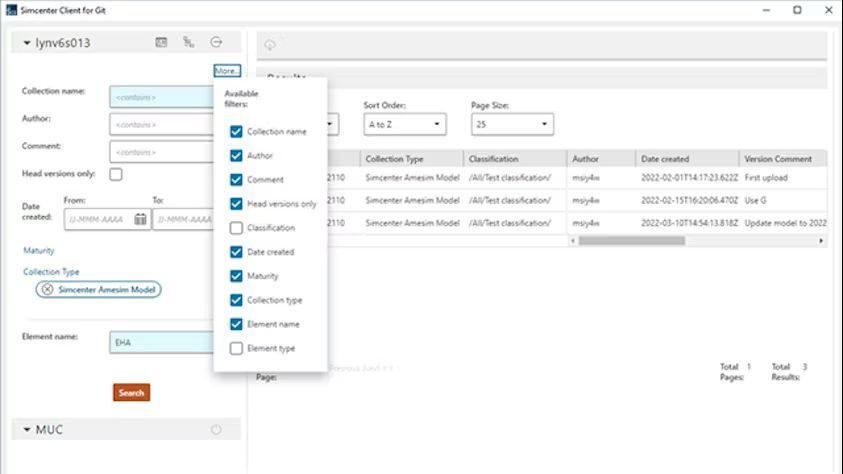This screenshot has height=474, width=843.
Task: Toggle Head versions only in available filters
Action: click(x=236, y=204)
